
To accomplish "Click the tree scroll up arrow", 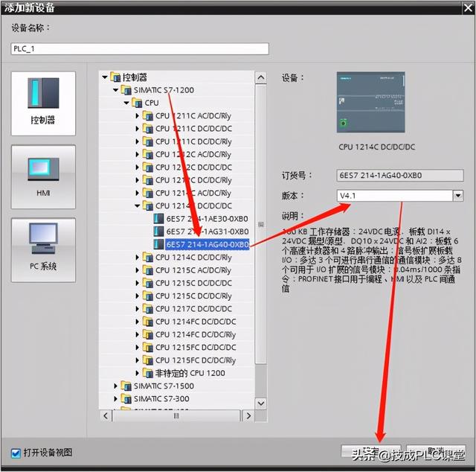I will pyautogui.click(x=261, y=77).
